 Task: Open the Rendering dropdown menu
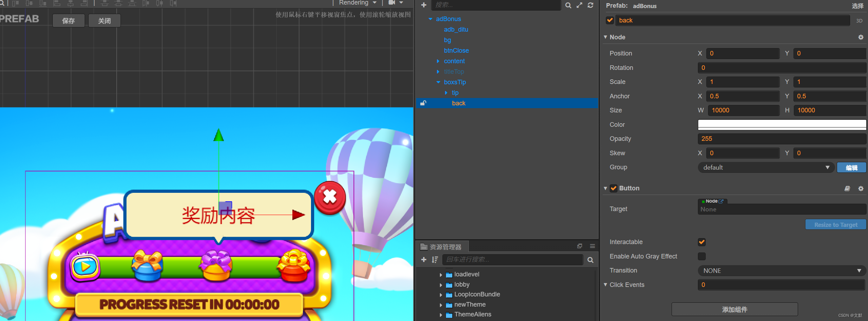tap(357, 3)
